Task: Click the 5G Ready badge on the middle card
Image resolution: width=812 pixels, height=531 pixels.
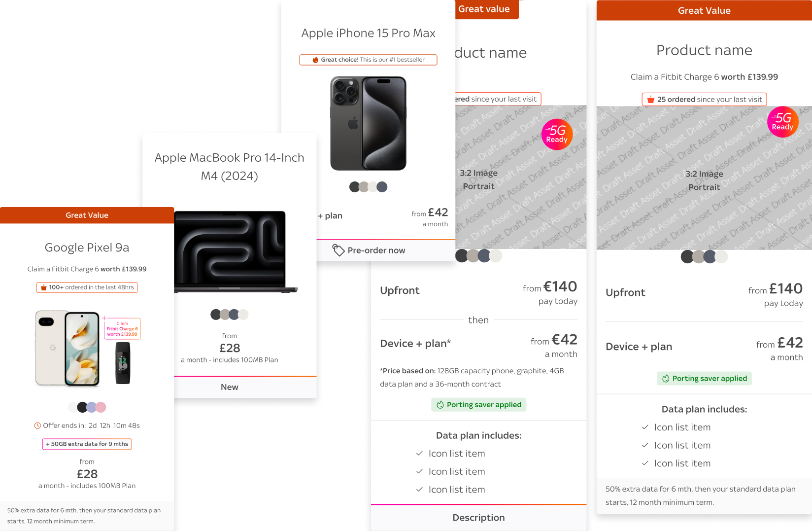Action: (557, 134)
